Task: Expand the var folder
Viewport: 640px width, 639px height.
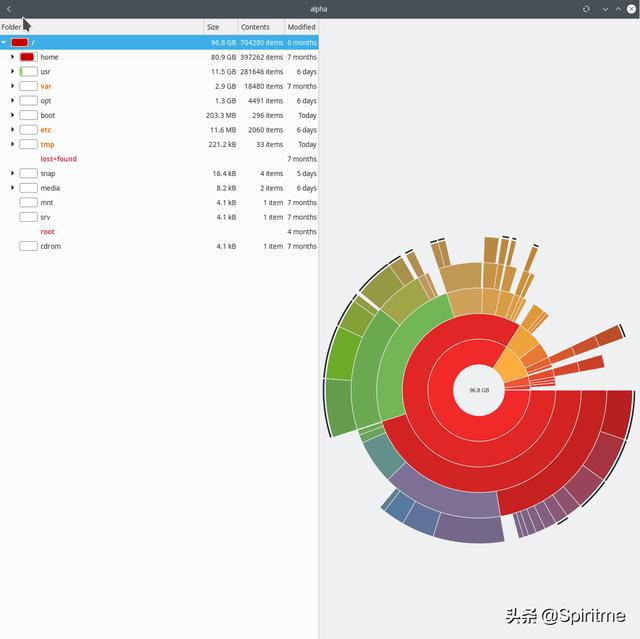Action: (x=12, y=86)
